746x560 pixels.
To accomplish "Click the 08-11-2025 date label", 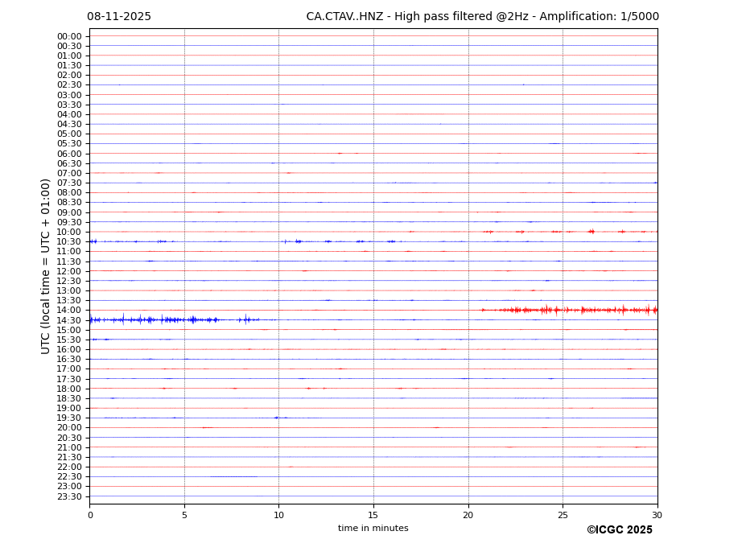I will pyautogui.click(x=119, y=17).
